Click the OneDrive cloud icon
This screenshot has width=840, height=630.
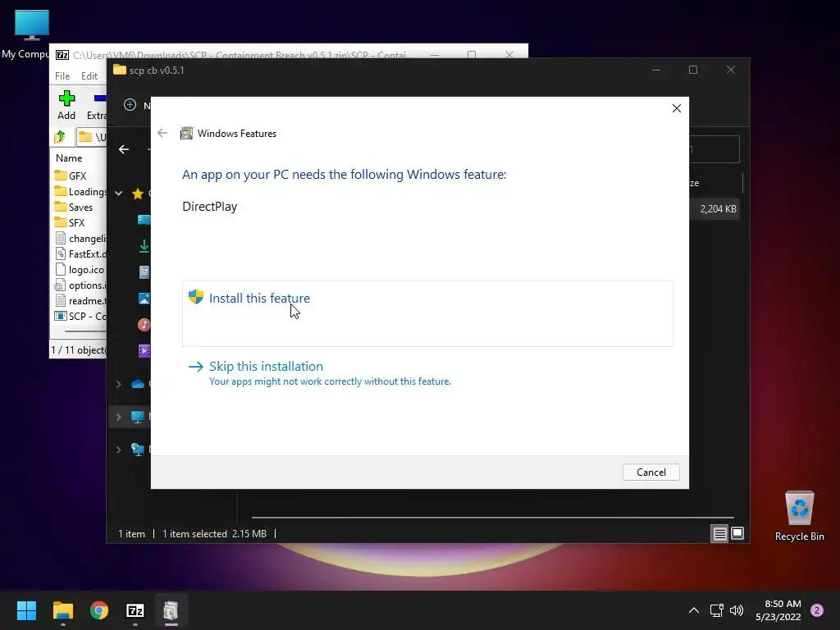tap(138, 384)
